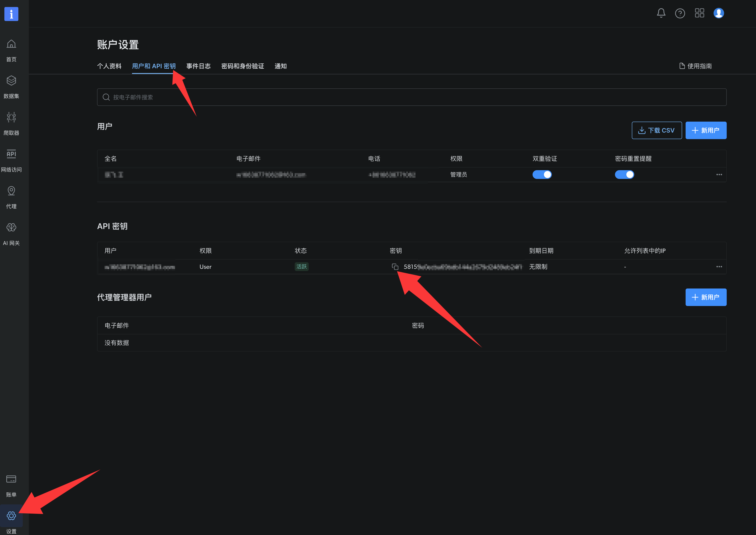Click the 活跃 status badge
Viewport: 756px width, 535px height.
(x=302, y=266)
